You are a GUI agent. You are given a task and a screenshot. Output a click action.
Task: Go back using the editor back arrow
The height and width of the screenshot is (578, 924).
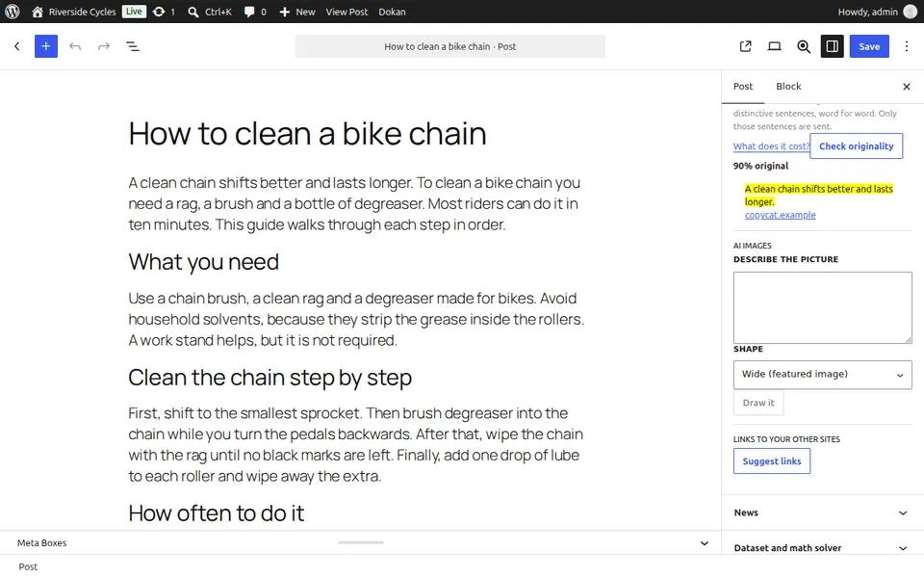coord(17,46)
